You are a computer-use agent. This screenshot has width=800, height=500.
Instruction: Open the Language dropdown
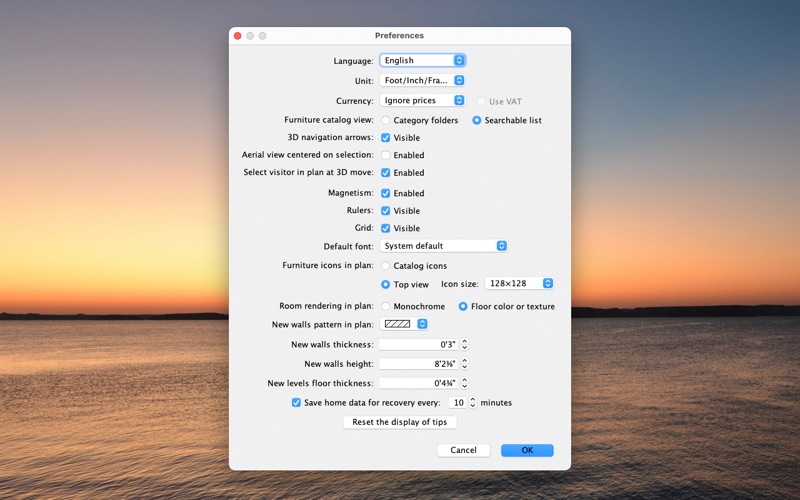(x=422, y=61)
